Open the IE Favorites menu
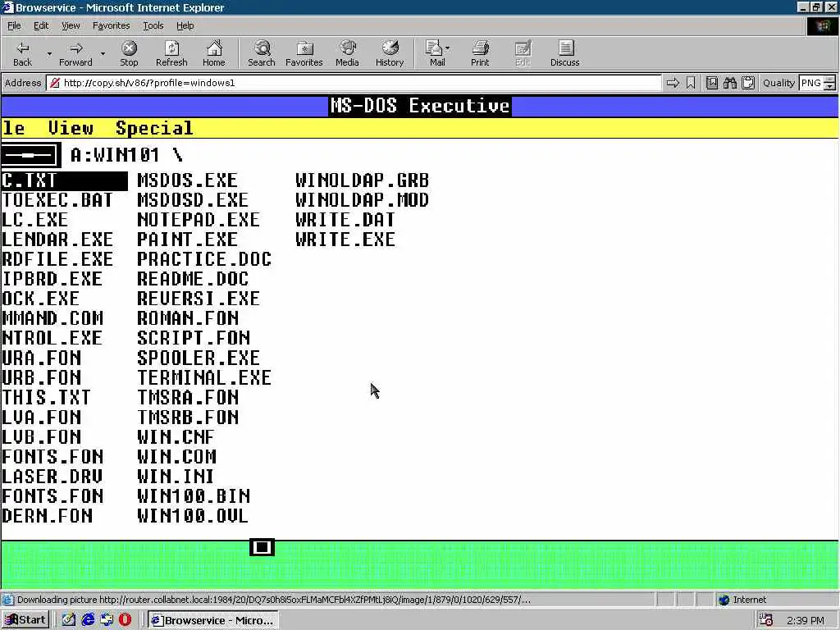The image size is (840, 630). coord(111,25)
